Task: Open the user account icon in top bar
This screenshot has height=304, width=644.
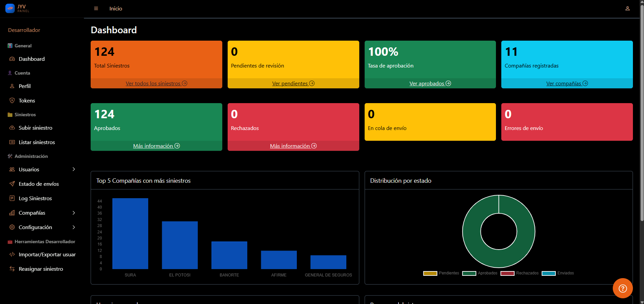Action: click(627, 9)
